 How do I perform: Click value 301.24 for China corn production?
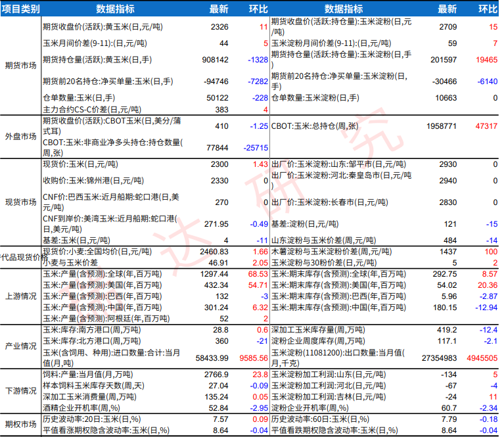click(216, 308)
